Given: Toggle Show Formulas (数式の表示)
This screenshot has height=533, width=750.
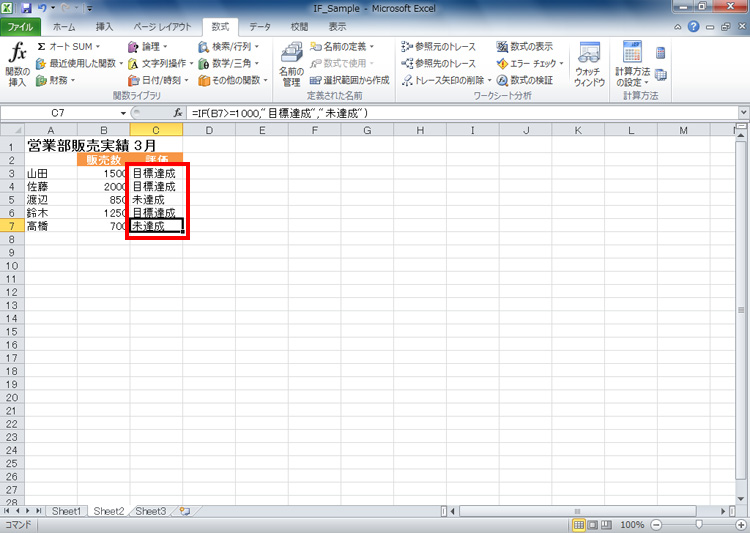Looking at the screenshot, I should [x=525, y=46].
